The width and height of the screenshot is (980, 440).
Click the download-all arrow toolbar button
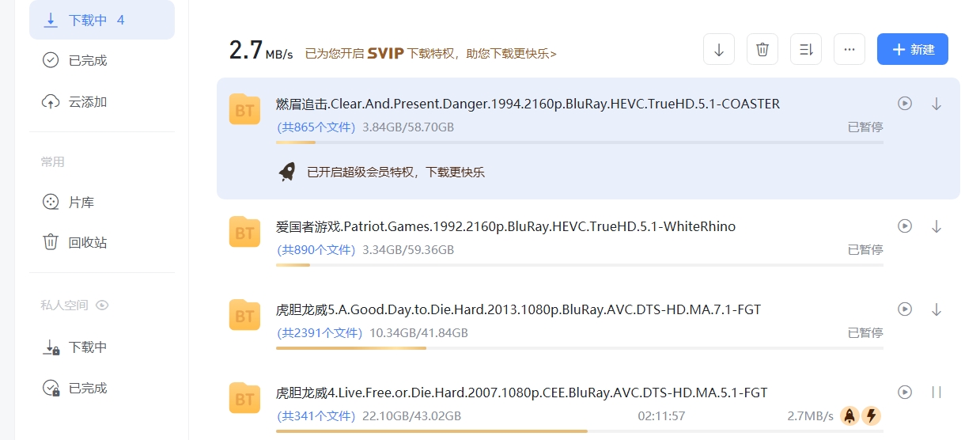pyautogui.click(x=718, y=49)
